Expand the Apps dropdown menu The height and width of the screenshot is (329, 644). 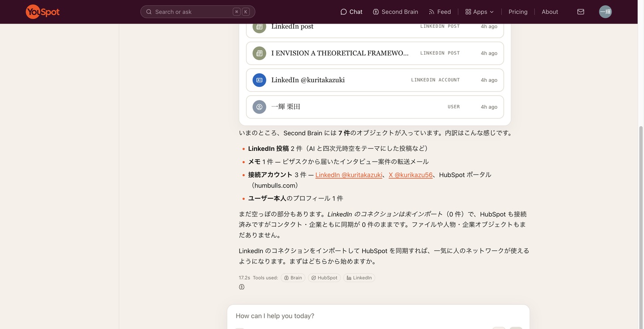(479, 12)
